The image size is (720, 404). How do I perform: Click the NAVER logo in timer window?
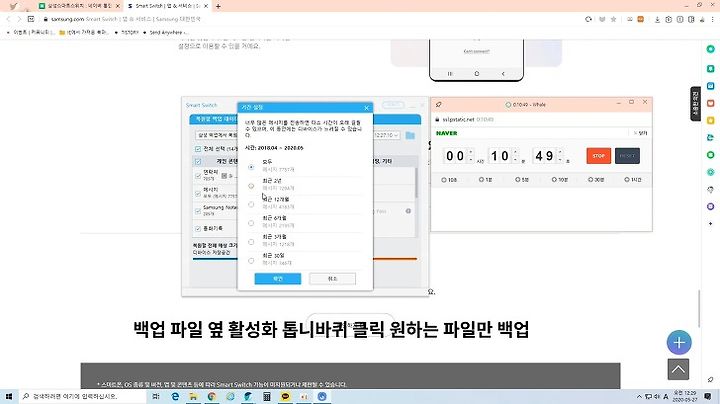pos(446,133)
